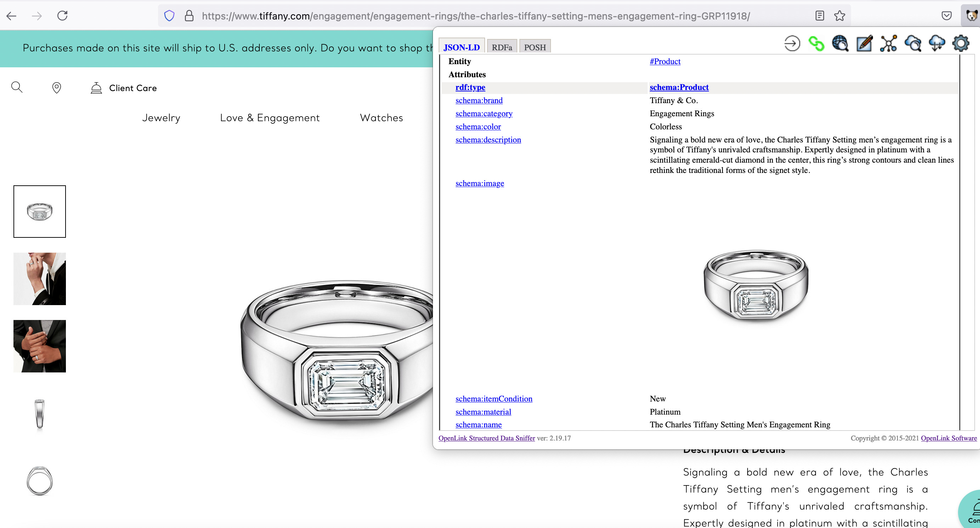
Task: Click the network graph nodes icon
Action: (x=888, y=44)
